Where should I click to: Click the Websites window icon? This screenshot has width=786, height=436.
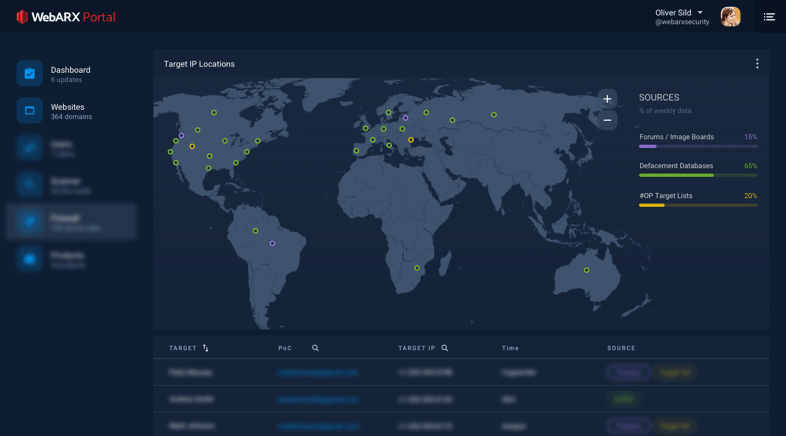click(30, 111)
